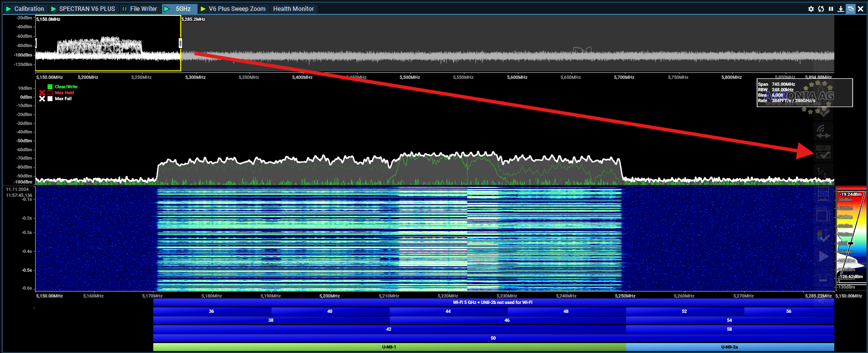Click the refresh arrows icon in top bar
Image resolution: width=868 pixels, height=353 pixels.
821,9
